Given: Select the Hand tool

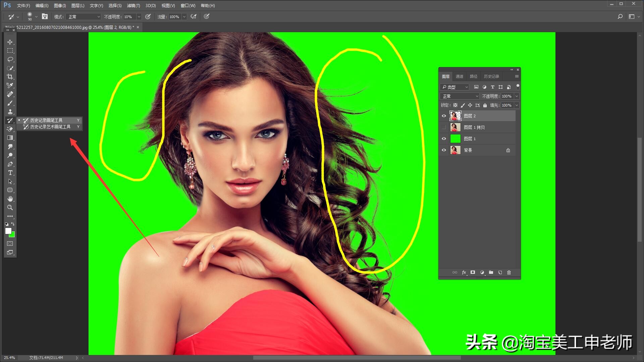Looking at the screenshot, I should (10, 199).
